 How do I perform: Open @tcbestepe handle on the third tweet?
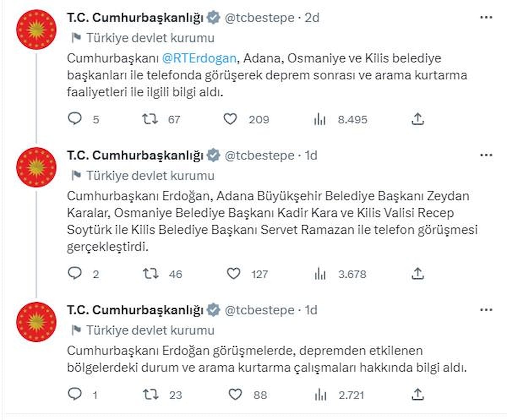tap(259, 310)
